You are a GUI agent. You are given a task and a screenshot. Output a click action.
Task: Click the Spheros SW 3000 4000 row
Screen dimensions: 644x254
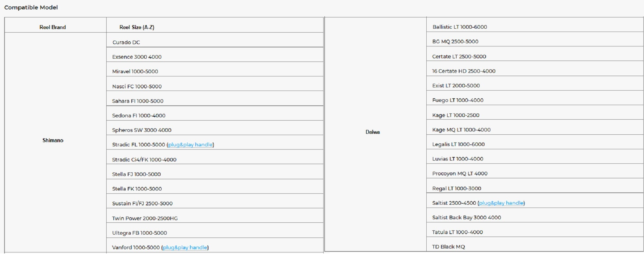(x=142, y=130)
